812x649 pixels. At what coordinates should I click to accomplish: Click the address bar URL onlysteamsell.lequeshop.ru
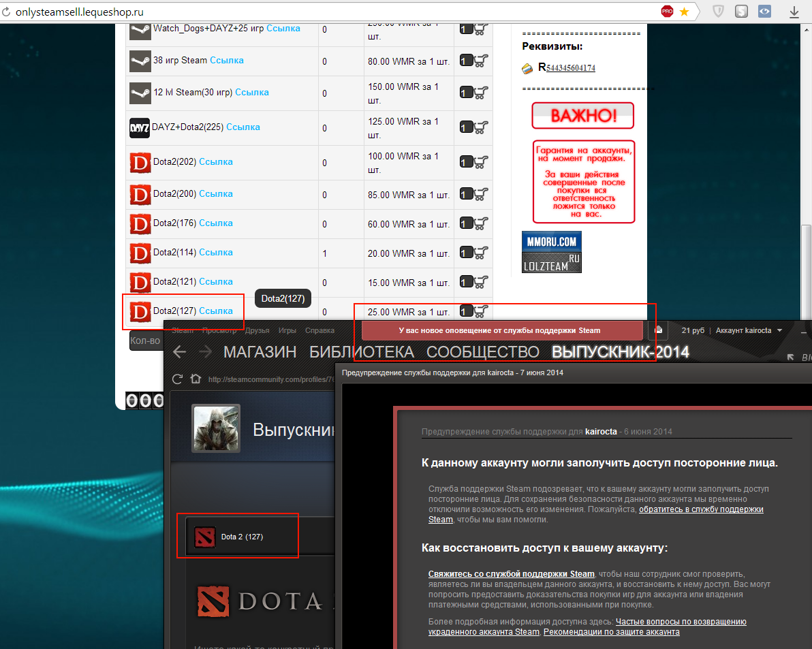click(79, 12)
